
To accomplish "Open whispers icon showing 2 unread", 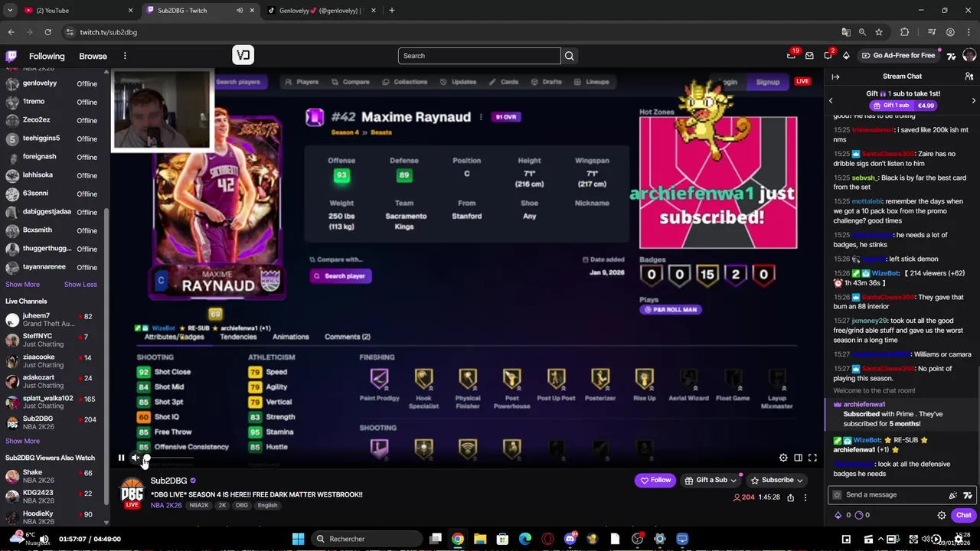I will point(828,55).
